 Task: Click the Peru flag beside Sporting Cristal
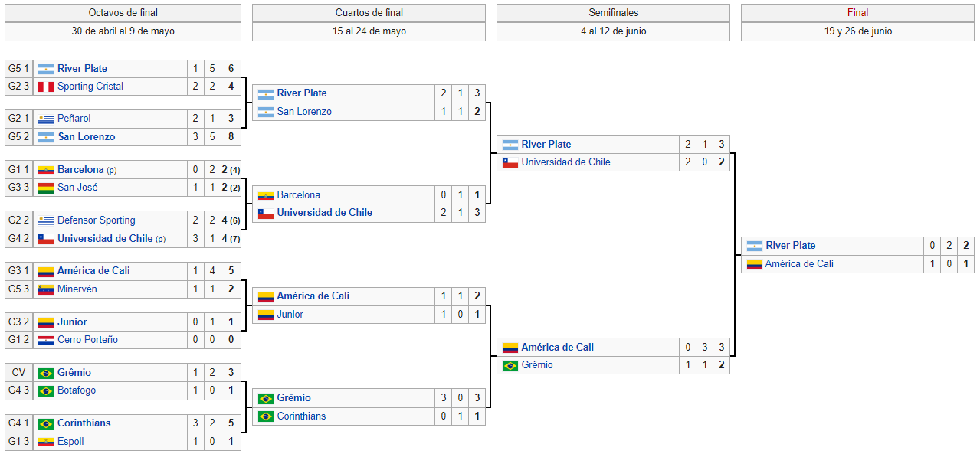coord(46,87)
